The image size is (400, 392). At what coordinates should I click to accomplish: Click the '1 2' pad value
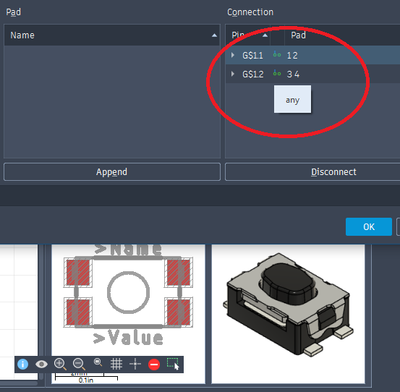292,55
